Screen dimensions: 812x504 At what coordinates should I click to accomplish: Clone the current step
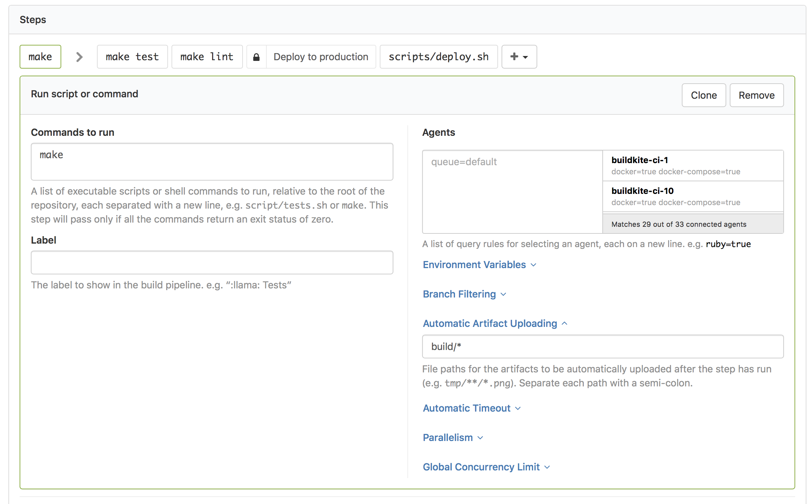(703, 95)
